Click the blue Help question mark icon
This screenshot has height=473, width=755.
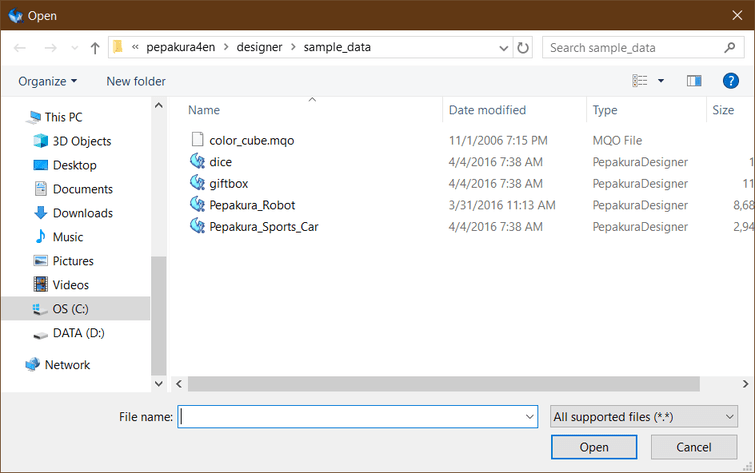(730, 81)
